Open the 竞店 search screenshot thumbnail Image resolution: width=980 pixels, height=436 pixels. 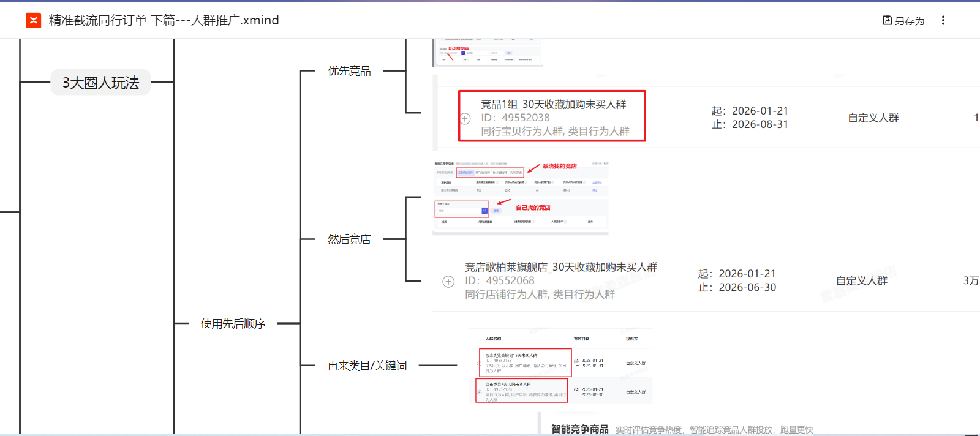(x=521, y=197)
